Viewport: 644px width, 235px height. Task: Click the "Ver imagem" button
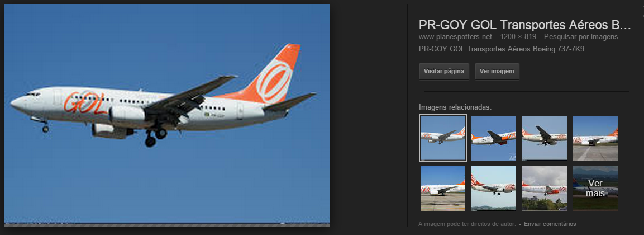(497, 71)
